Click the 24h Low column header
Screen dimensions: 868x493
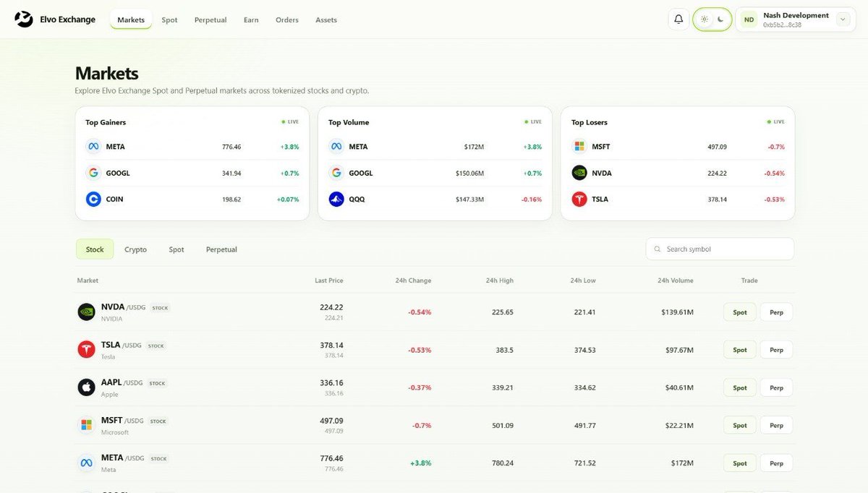tap(583, 280)
